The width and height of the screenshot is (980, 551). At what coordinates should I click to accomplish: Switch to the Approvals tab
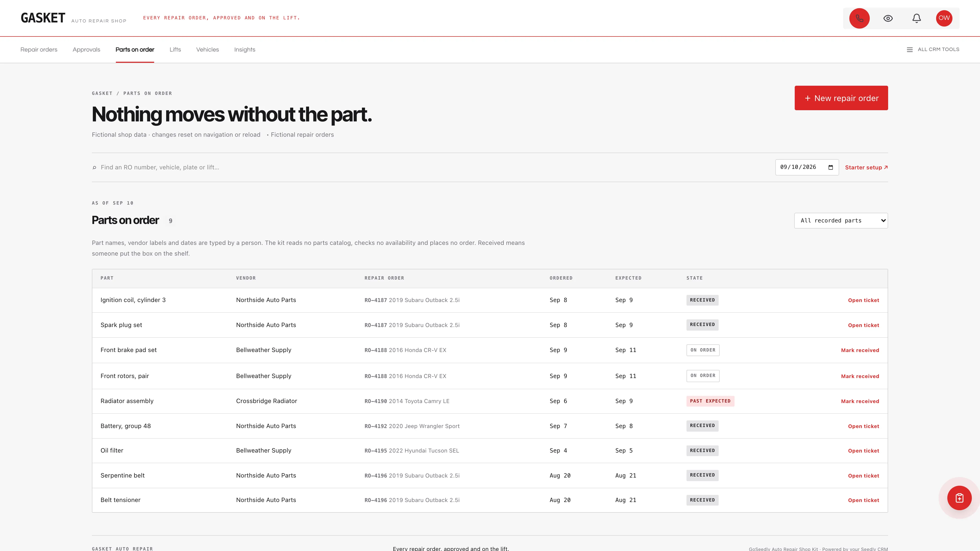click(86, 49)
